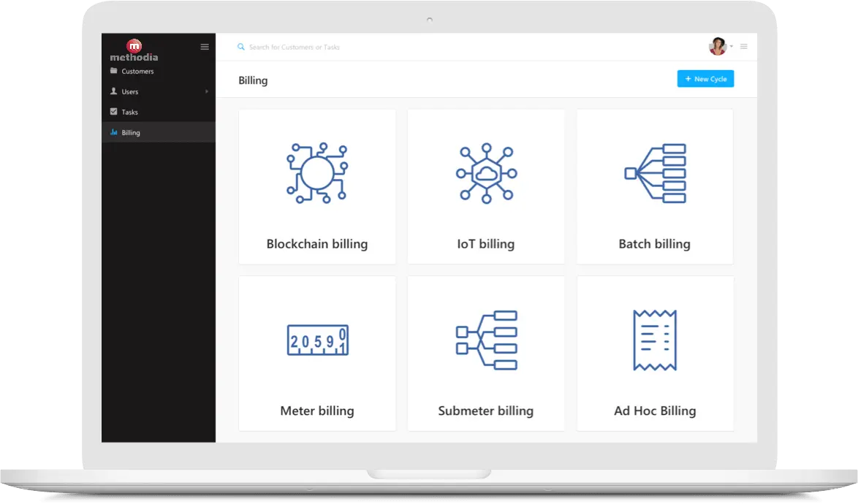Expand the Users submenu arrow
Image resolution: width=858 pixels, height=504 pixels.
(x=207, y=91)
